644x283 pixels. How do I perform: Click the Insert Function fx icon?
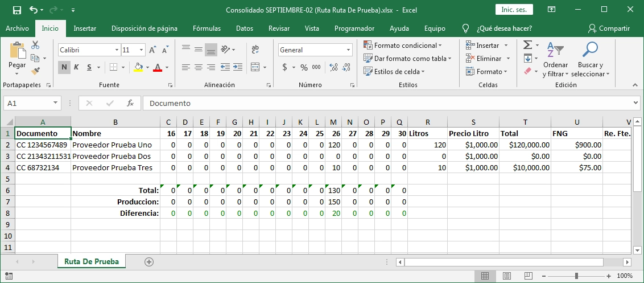[x=130, y=103]
